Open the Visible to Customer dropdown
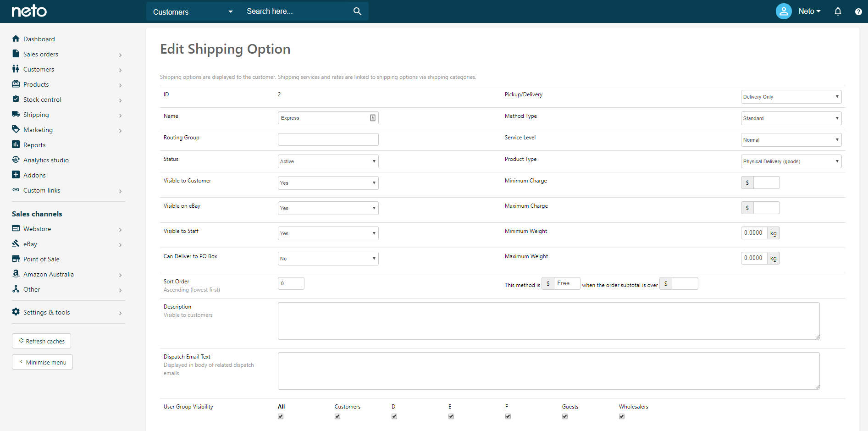 [328, 183]
